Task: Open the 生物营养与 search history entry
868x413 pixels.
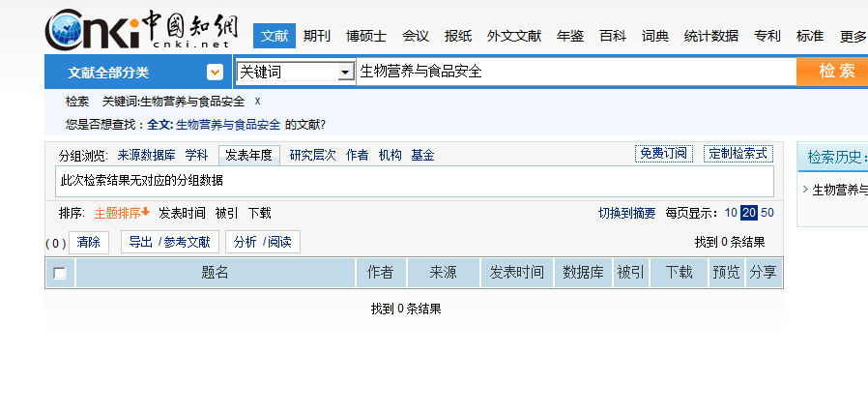Action: click(x=840, y=191)
